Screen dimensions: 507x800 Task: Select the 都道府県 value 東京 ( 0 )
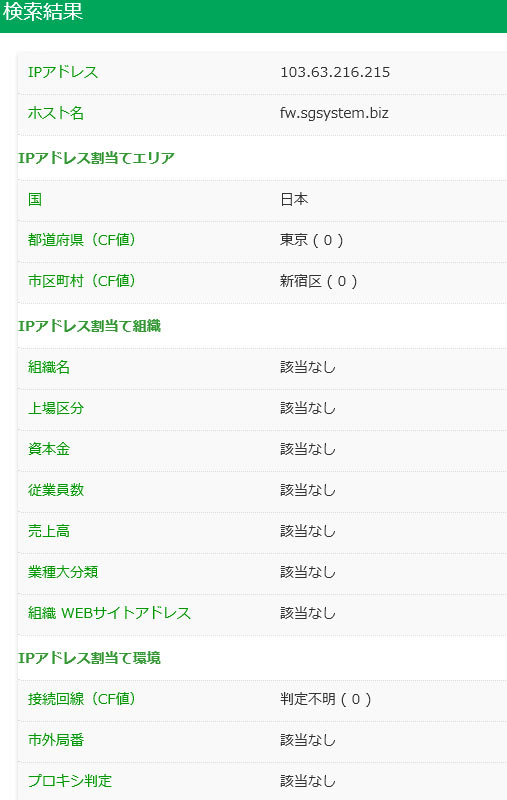coord(312,240)
